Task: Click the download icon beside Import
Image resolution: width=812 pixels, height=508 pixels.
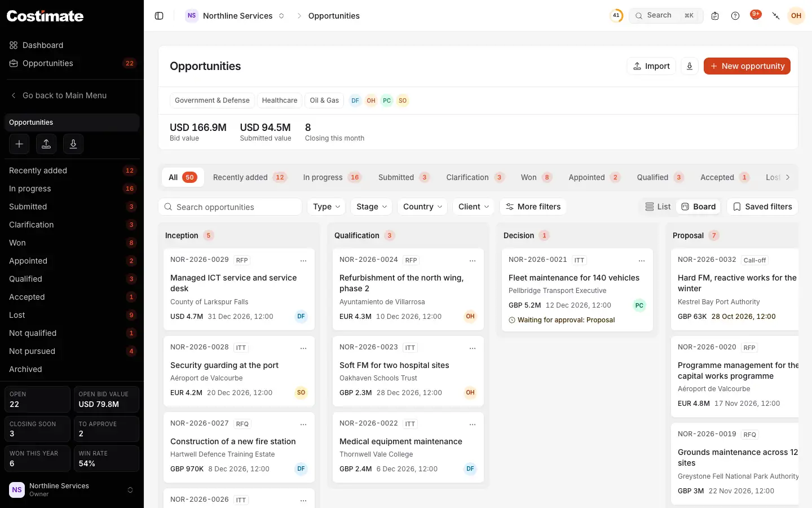Action: point(690,66)
